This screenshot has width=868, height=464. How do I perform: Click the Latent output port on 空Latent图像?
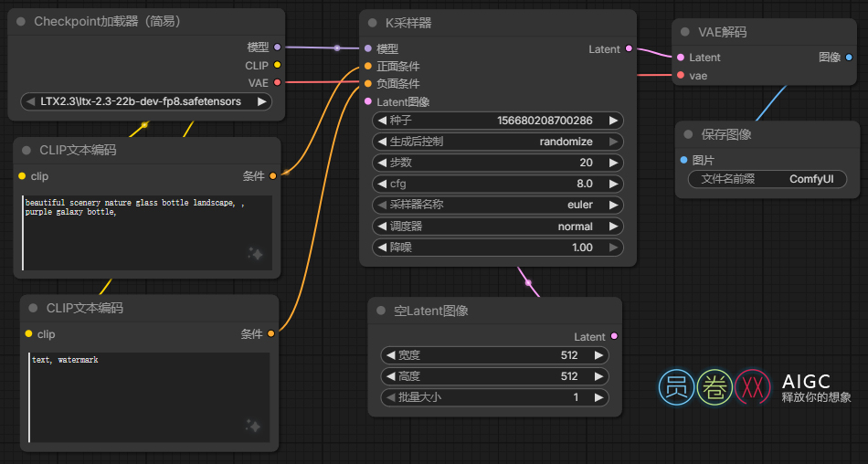[614, 336]
